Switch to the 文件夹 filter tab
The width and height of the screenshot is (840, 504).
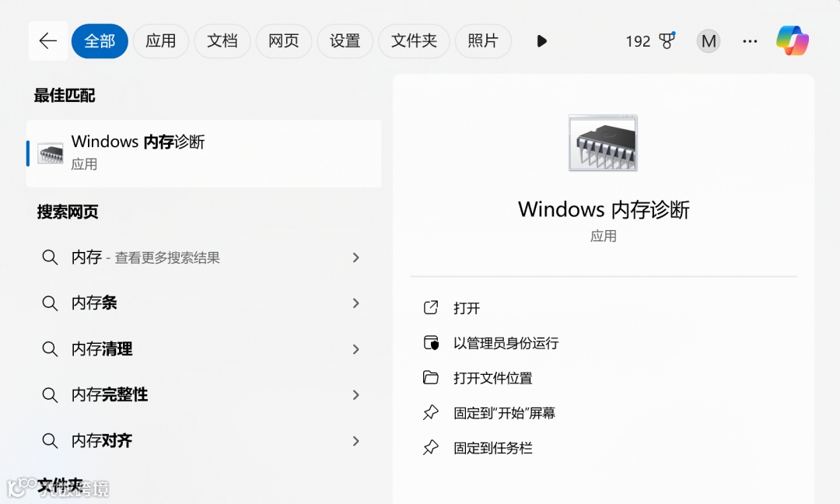point(414,40)
